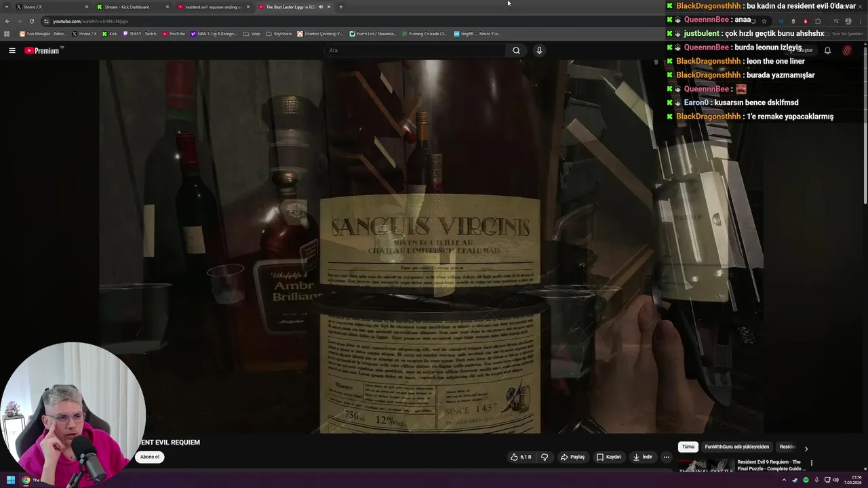Open browser apps grid shortcut
The image size is (868, 488).
pyautogui.click(x=7, y=33)
